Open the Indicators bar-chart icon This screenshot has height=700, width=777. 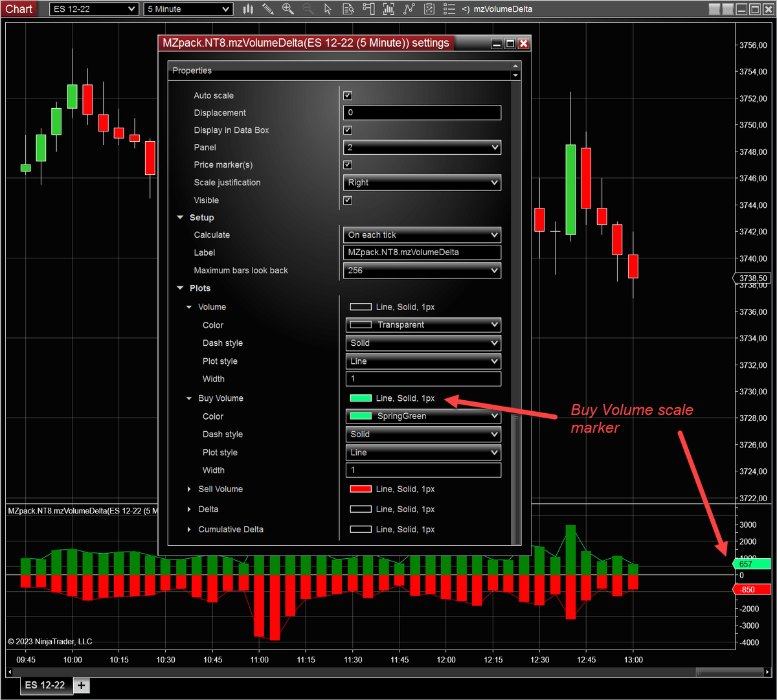click(388, 9)
